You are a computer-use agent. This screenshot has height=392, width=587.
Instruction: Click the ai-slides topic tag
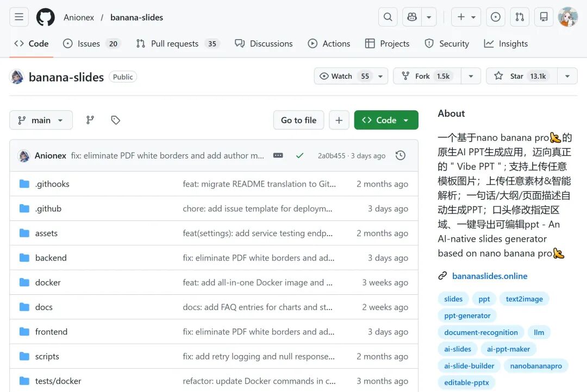458,349
